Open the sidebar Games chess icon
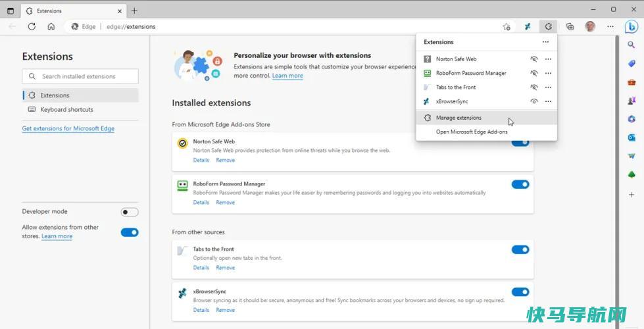The width and height of the screenshot is (644, 329). tap(632, 101)
